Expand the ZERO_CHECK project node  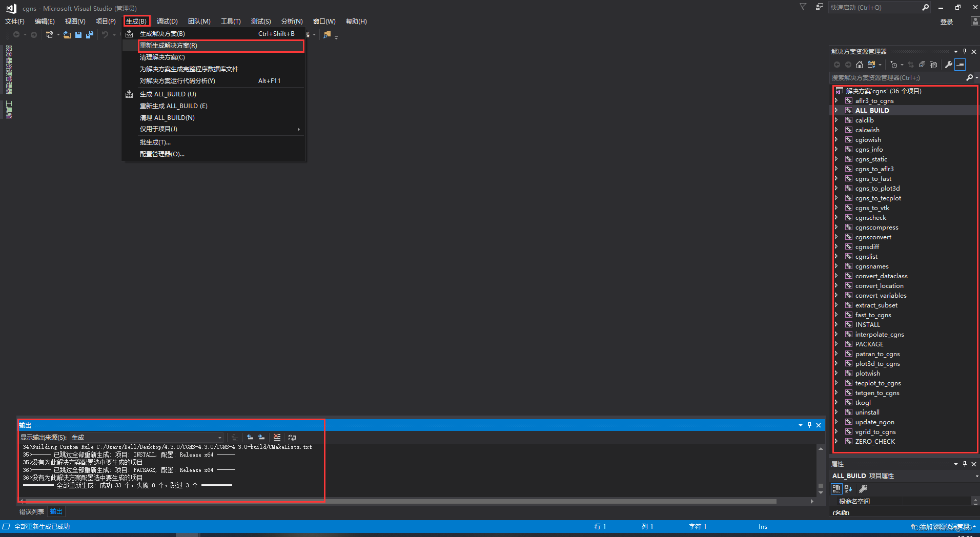(836, 441)
